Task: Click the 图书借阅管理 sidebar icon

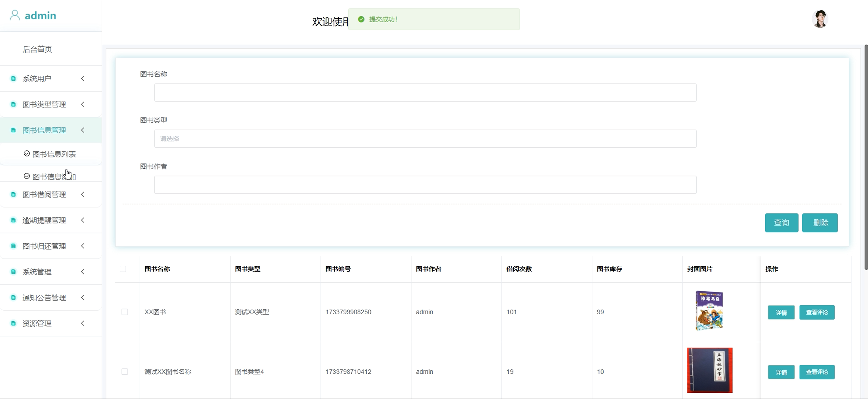Action: (x=14, y=195)
